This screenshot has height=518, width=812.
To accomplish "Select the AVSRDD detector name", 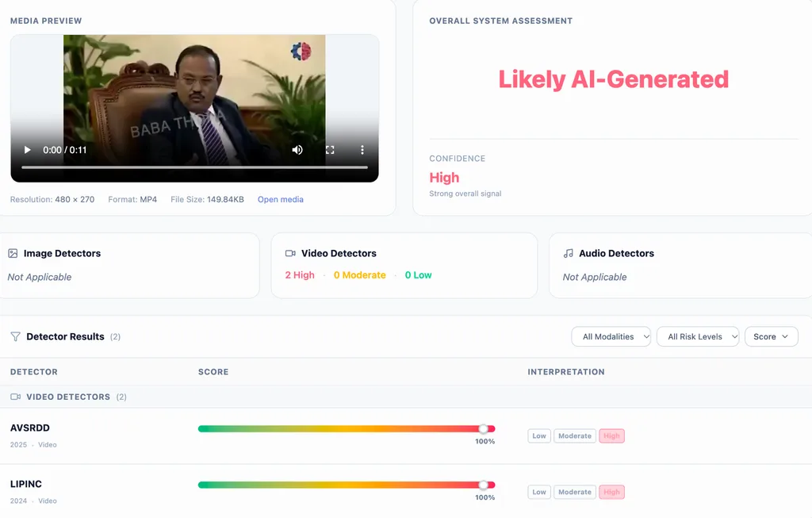I will pyautogui.click(x=30, y=428).
